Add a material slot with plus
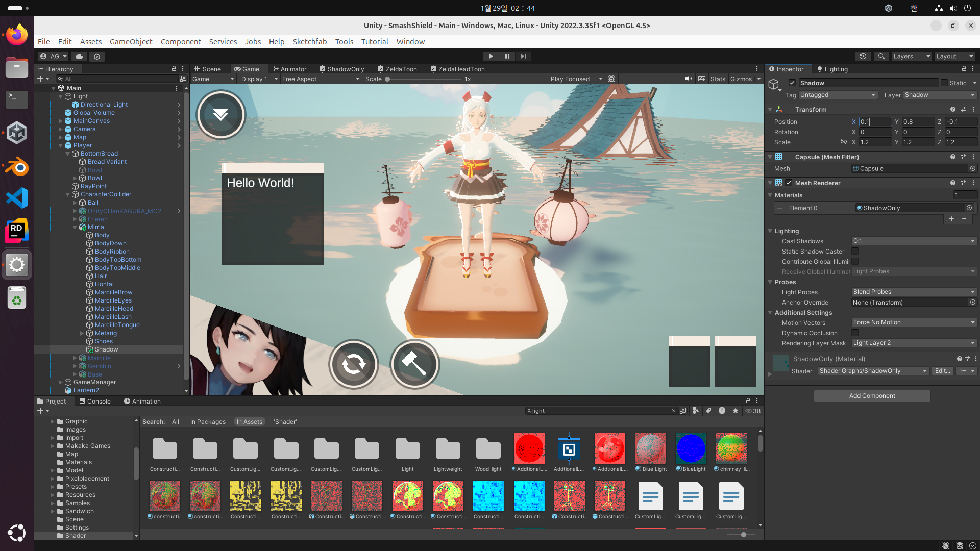 pyautogui.click(x=951, y=219)
